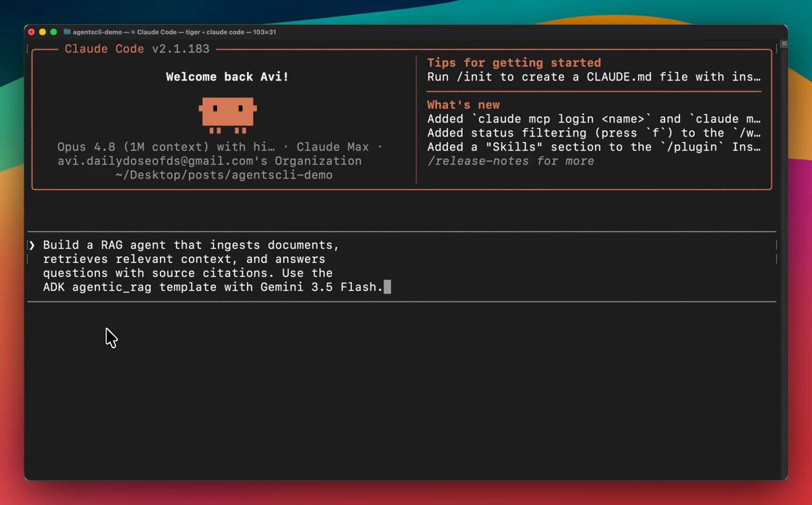Click the Claude Code v2.1.183 title
The width and height of the screenshot is (812, 505).
(x=137, y=49)
